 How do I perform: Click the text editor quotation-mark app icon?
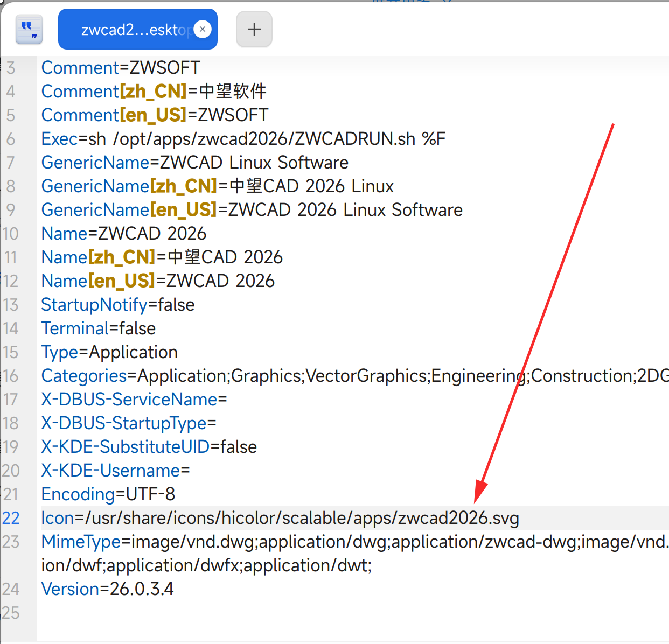[29, 29]
